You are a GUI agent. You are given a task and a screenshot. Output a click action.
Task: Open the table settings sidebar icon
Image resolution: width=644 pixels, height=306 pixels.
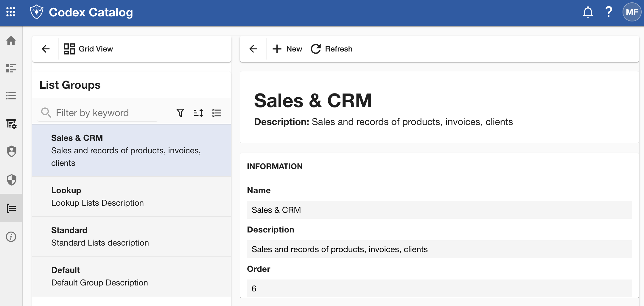point(11,124)
